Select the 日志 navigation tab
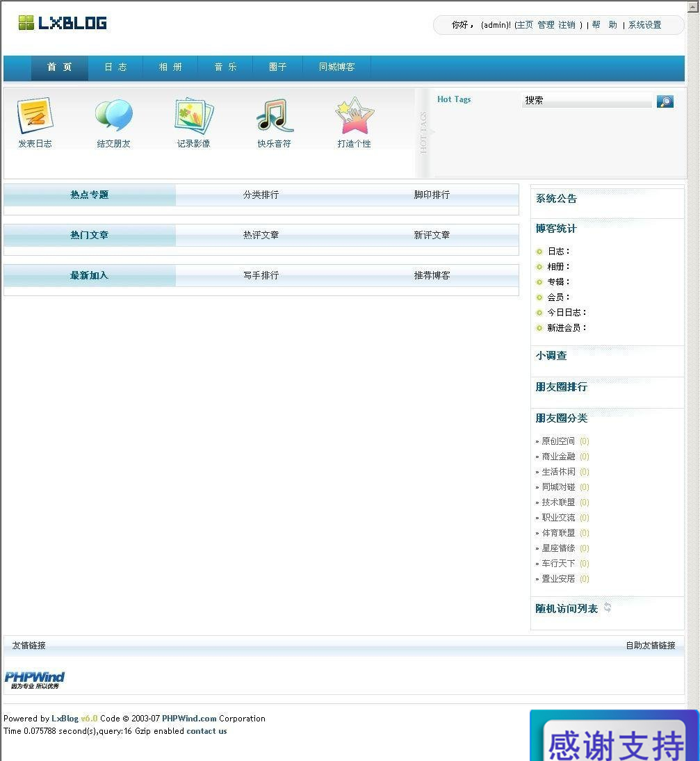 pyautogui.click(x=115, y=67)
